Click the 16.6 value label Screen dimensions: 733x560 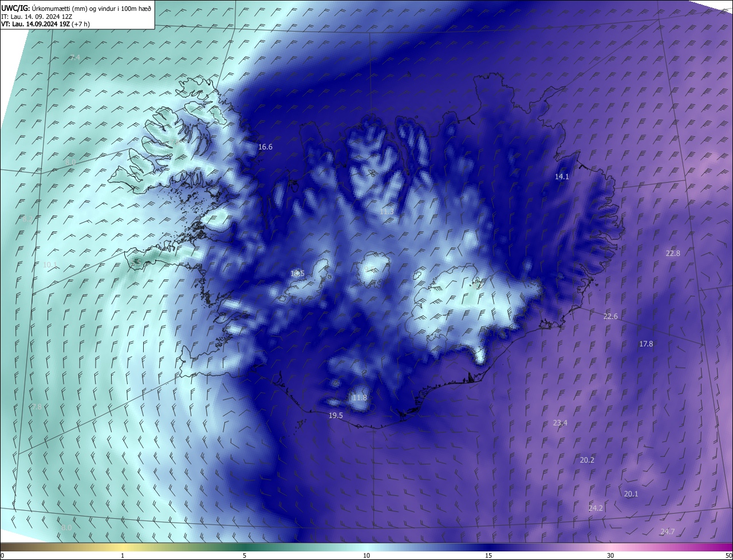tap(265, 147)
